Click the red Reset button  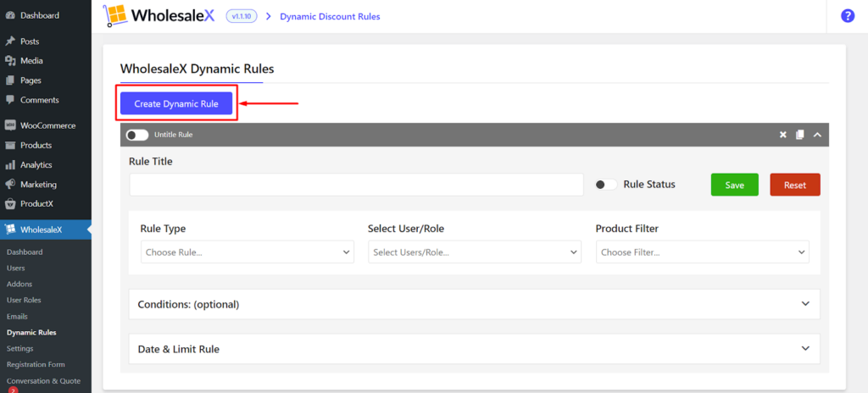click(x=795, y=185)
